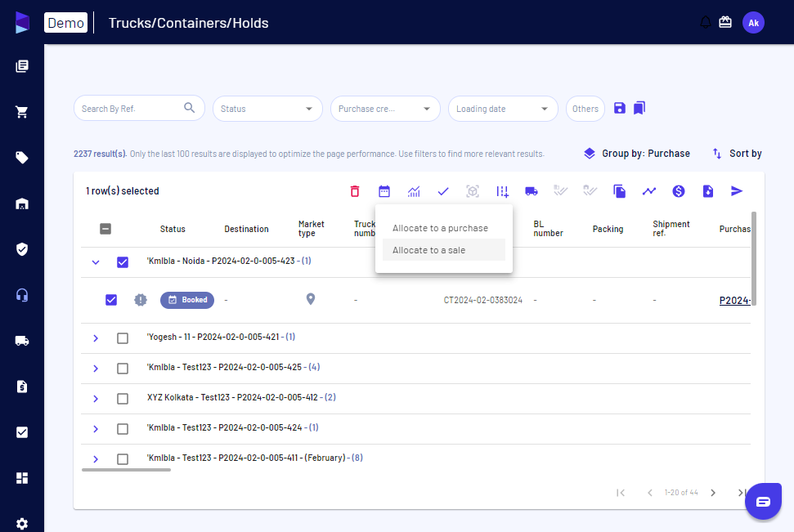Go to next page of results
The width and height of the screenshot is (794, 532).
(x=713, y=493)
